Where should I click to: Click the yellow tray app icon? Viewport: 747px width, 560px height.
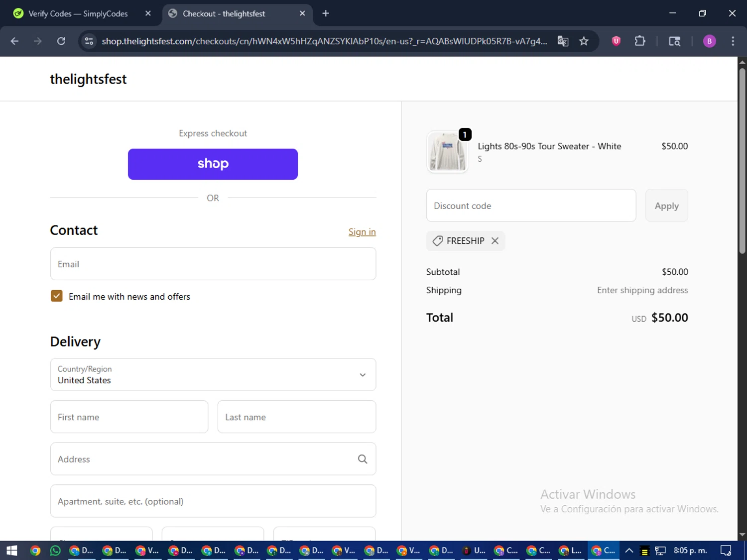pos(644,551)
